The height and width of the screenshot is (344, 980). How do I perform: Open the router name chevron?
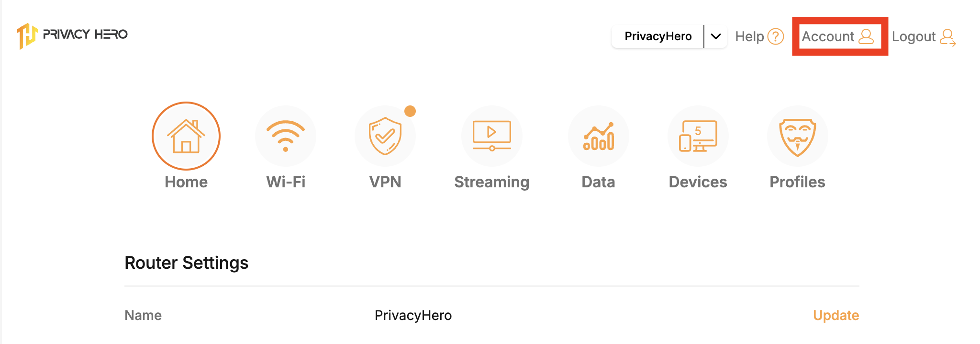pos(716,36)
